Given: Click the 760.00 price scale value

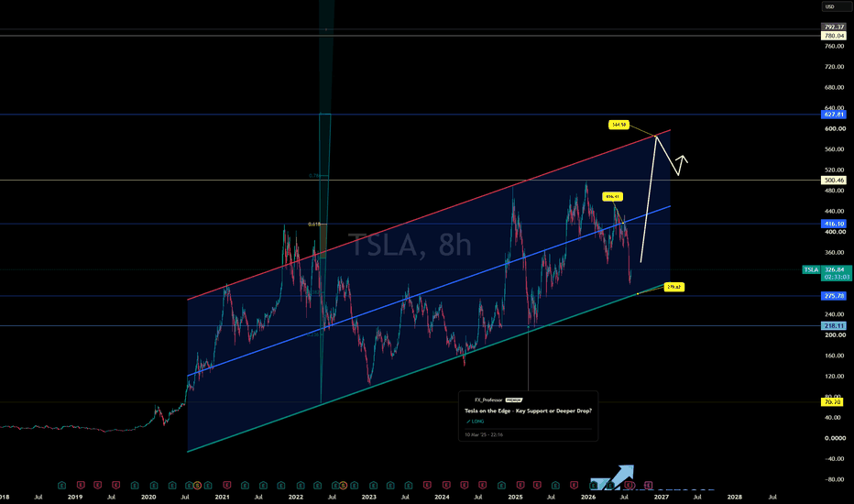Looking at the screenshot, I should (x=834, y=47).
